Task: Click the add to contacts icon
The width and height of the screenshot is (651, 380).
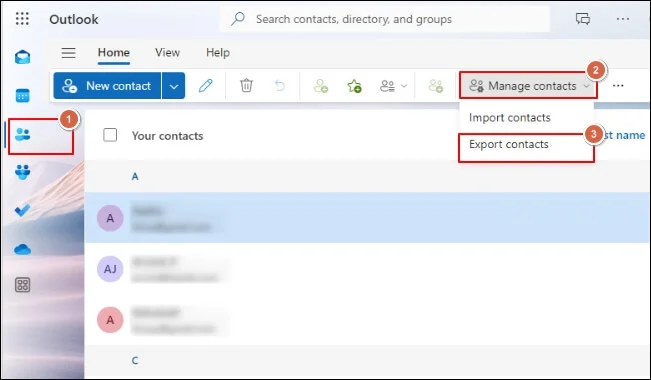Action: 321,86
